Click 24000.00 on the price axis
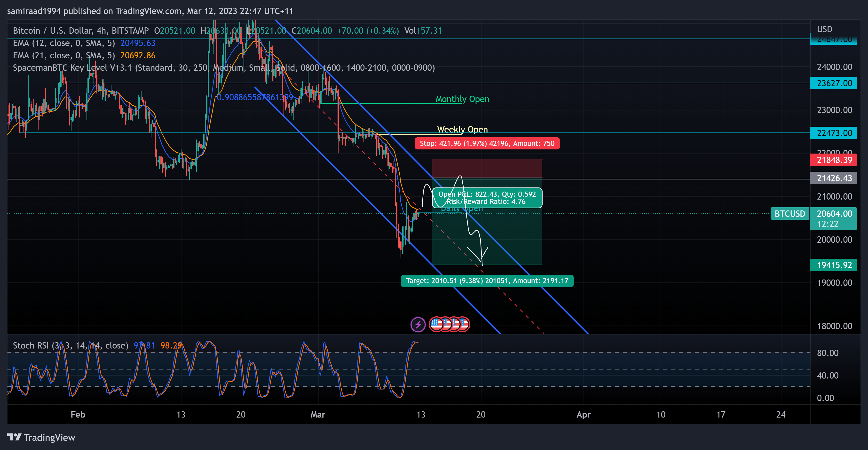The image size is (868, 450). tap(834, 67)
